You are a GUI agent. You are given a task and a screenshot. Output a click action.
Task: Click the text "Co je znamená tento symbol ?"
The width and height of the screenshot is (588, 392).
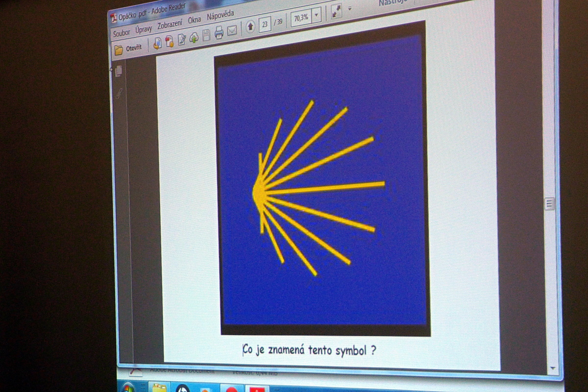(x=309, y=350)
